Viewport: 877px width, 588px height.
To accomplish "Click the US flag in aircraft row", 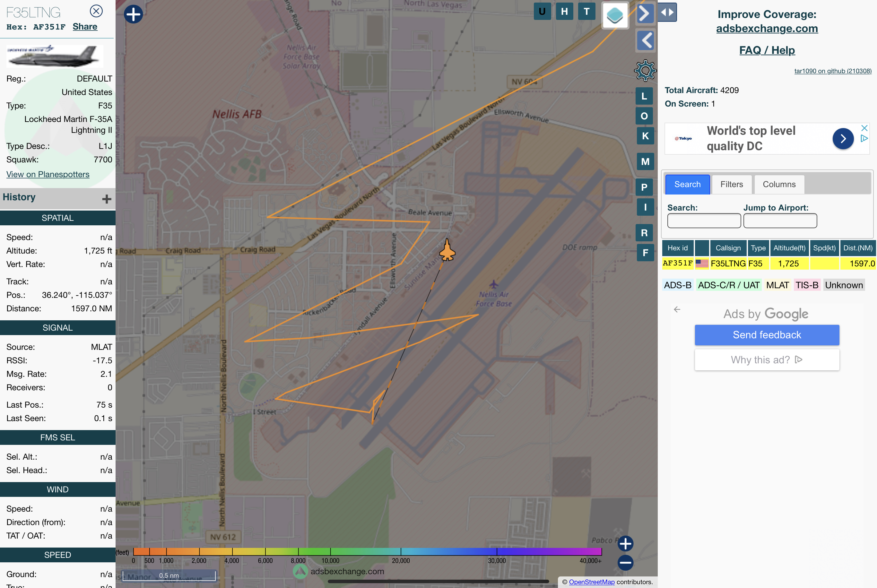I will (x=701, y=264).
